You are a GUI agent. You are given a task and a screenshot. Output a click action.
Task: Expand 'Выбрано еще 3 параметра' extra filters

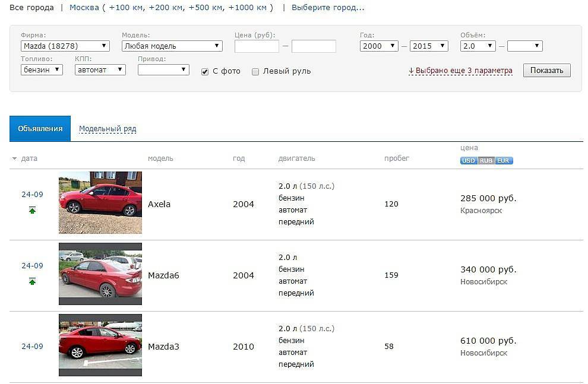coord(460,71)
